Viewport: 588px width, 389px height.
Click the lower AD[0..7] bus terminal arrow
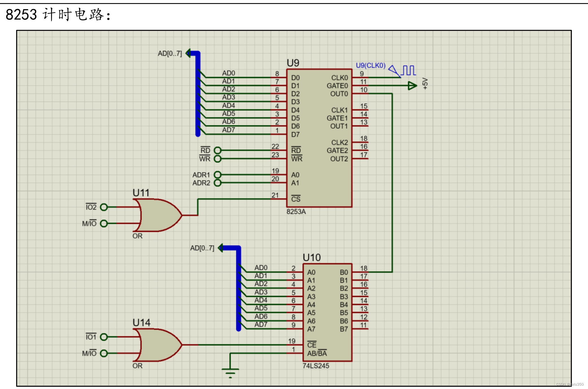point(221,248)
